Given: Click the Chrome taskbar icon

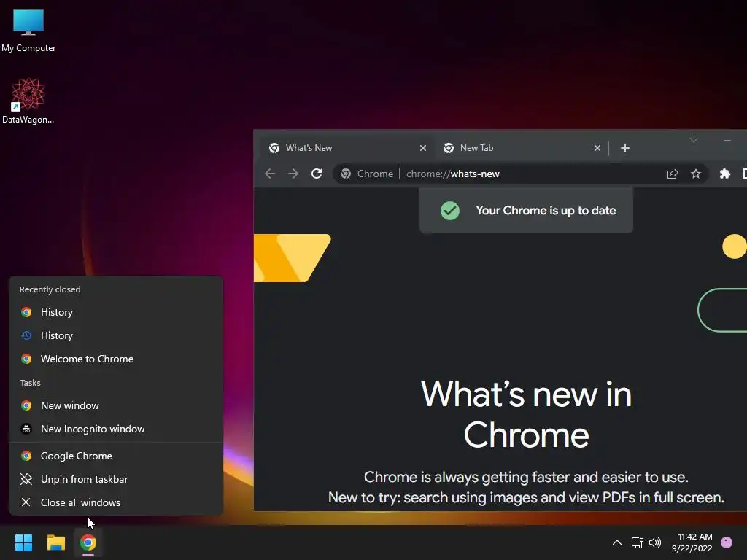Looking at the screenshot, I should pyautogui.click(x=88, y=542).
